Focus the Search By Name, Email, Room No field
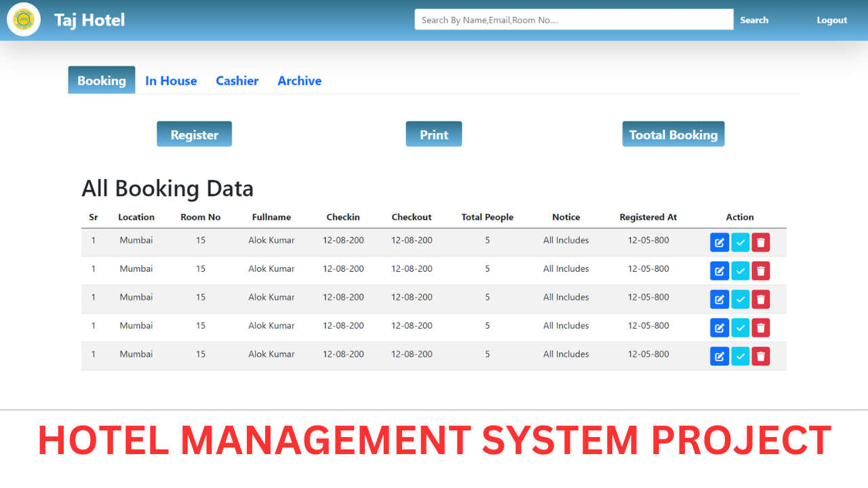The height and width of the screenshot is (488, 868). point(574,20)
